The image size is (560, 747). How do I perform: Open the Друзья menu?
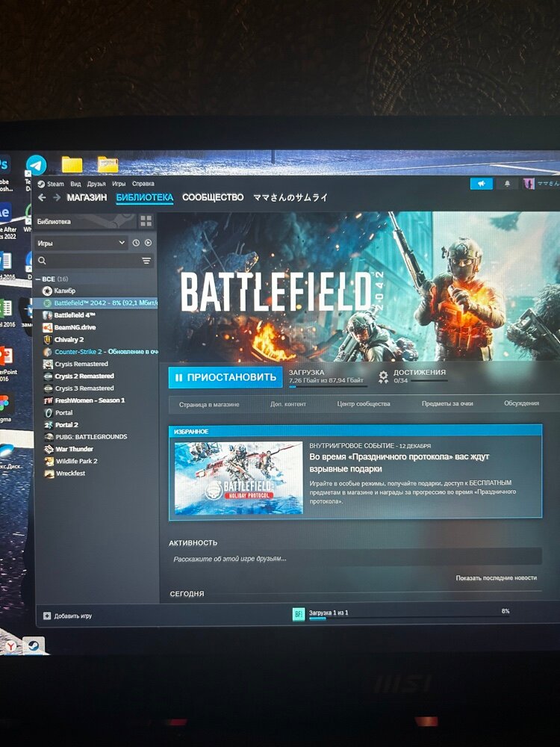pyautogui.click(x=96, y=184)
